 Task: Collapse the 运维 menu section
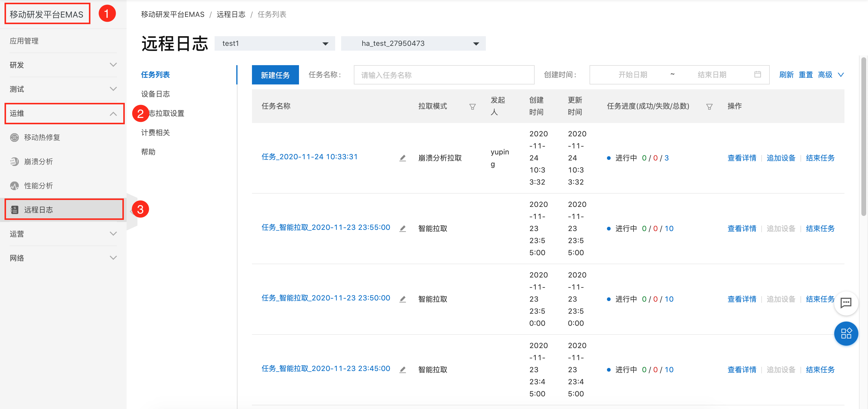[64, 114]
